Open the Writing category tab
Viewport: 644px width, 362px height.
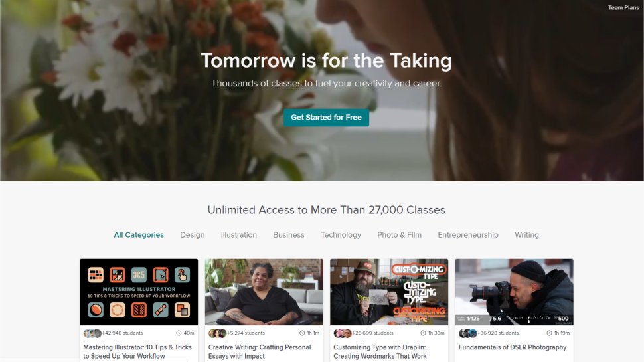point(526,235)
